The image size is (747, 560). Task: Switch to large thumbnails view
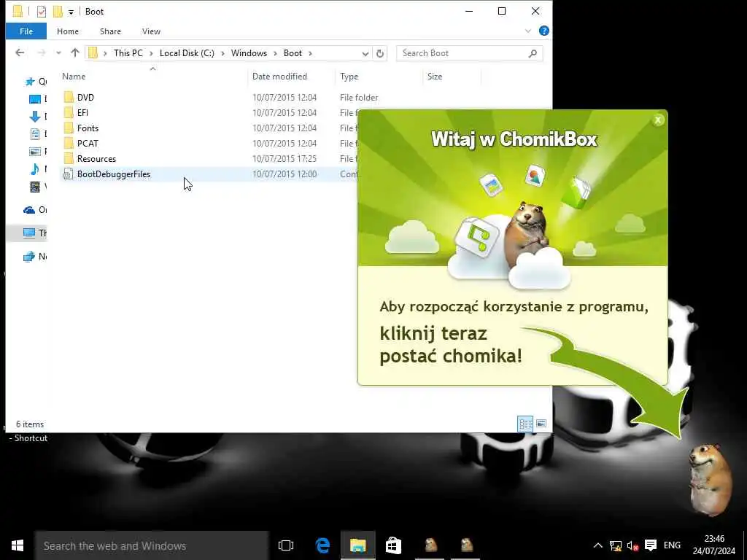click(x=541, y=424)
